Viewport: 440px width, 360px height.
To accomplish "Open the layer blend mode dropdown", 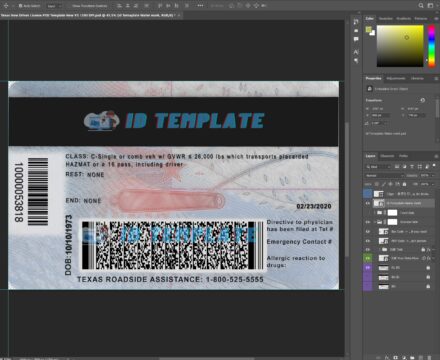I will [x=384, y=175].
